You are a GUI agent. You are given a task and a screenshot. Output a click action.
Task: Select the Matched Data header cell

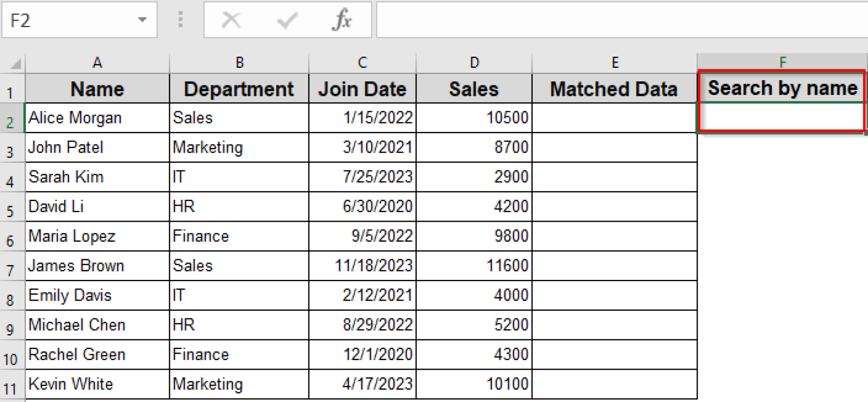[x=614, y=88]
